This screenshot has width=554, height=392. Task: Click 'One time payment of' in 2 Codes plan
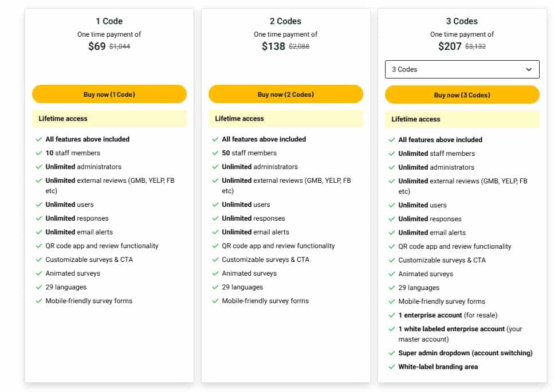coord(285,34)
